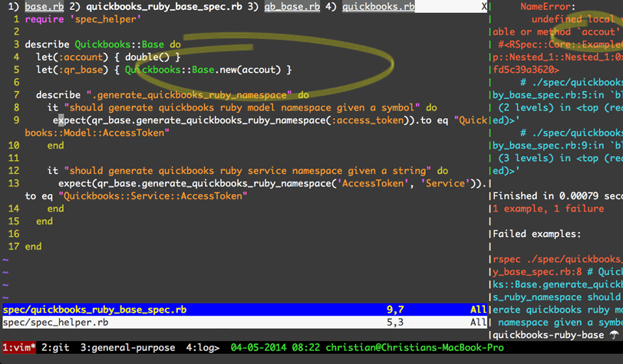Click the '1 example, 1 failure' summary
The image size is (623, 364).
click(549, 208)
